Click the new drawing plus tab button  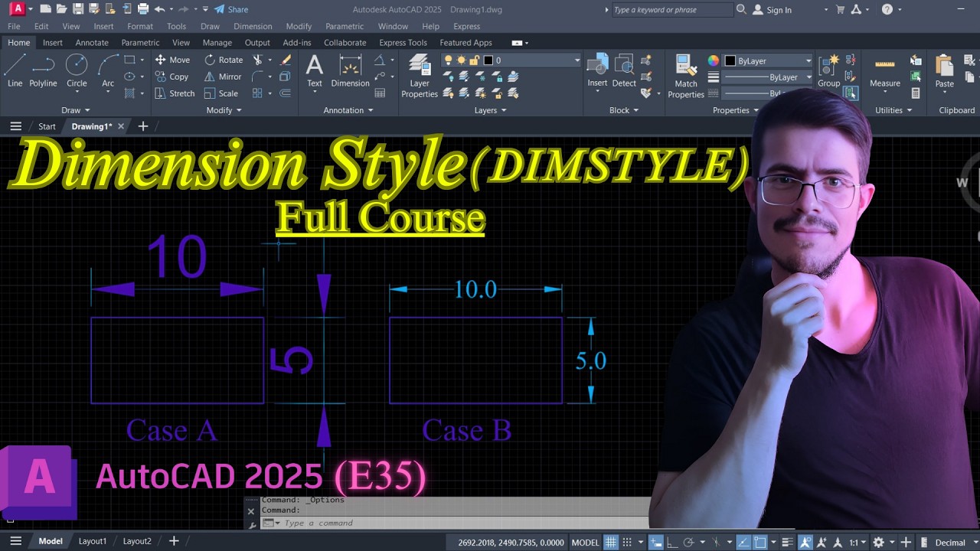coord(142,126)
